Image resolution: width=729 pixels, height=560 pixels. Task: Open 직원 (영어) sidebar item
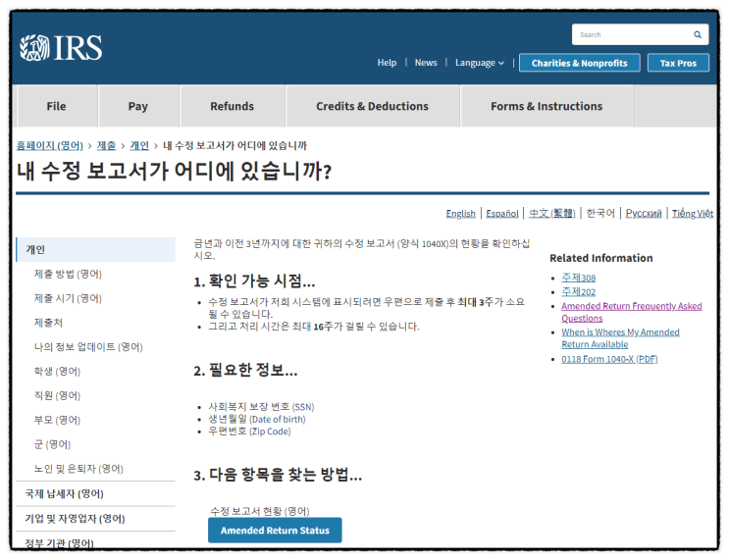pos(57,395)
